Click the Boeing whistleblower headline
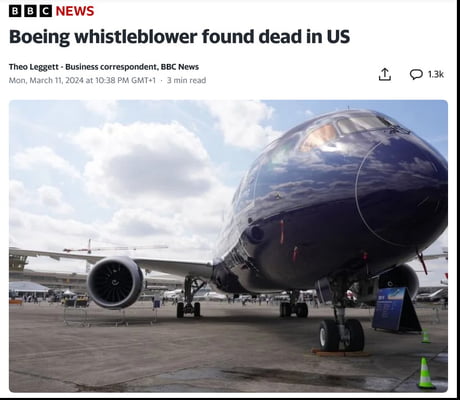 tap(179, 37)
